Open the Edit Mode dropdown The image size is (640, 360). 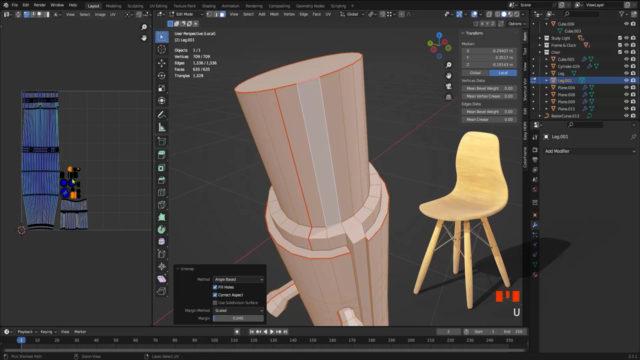(186, 14)
